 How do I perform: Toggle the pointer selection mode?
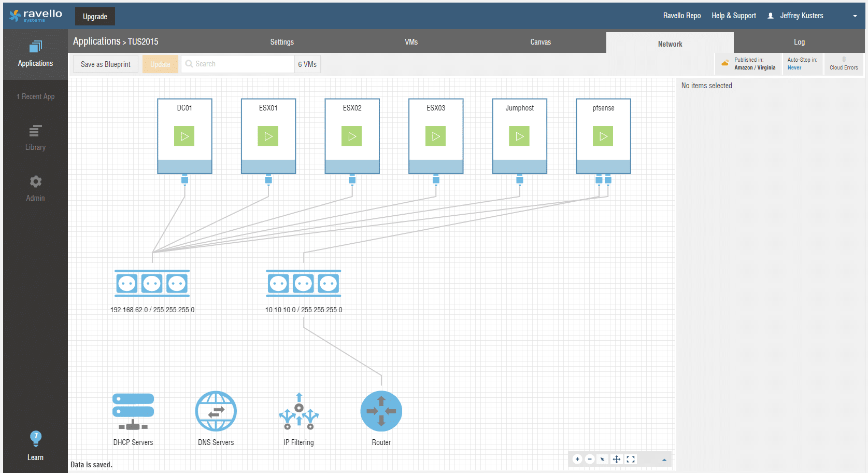tap(602, 459)
